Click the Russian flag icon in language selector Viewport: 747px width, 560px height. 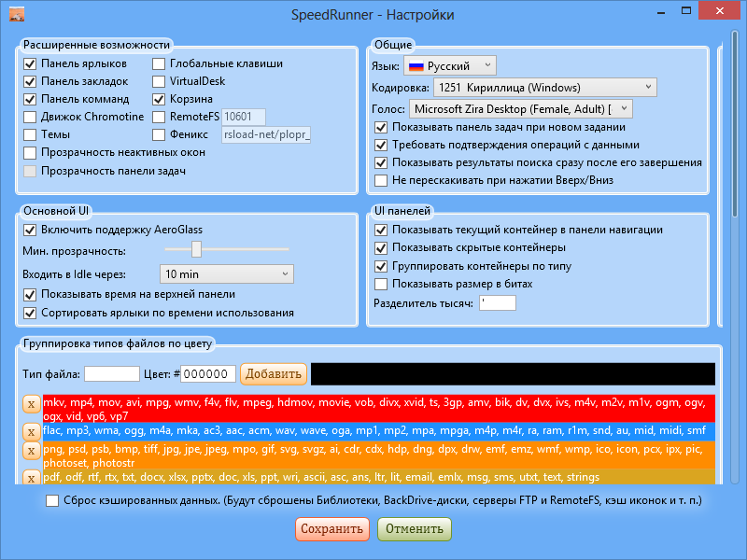tap(416, 66)
